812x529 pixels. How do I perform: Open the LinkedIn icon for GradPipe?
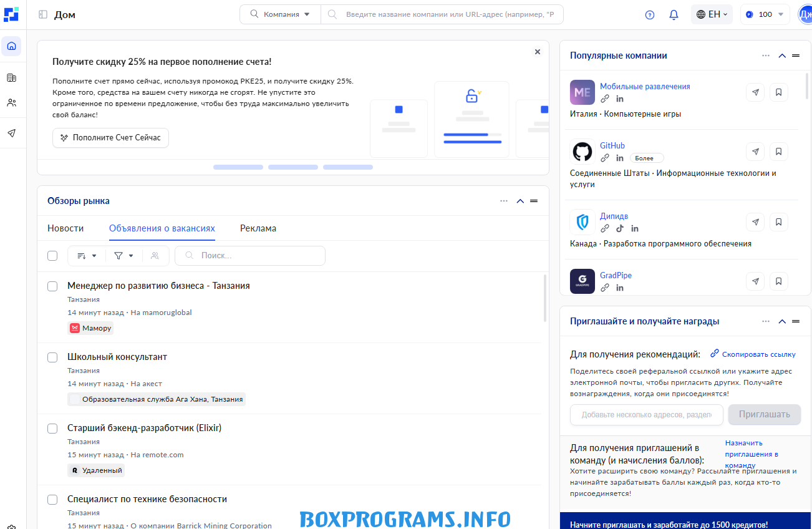coord(620,288)
